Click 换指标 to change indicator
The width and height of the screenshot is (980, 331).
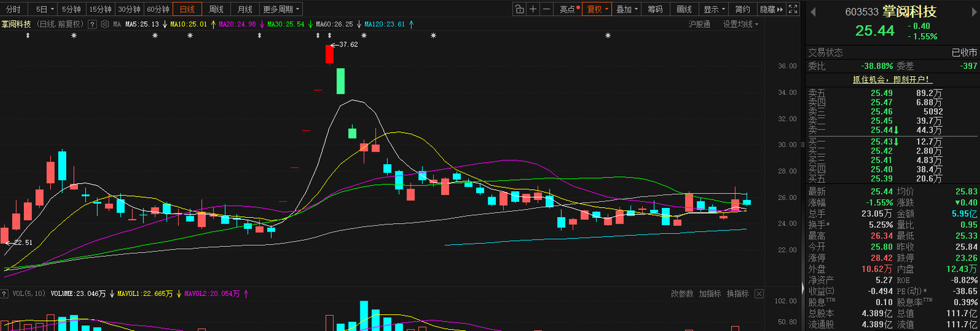738,294
